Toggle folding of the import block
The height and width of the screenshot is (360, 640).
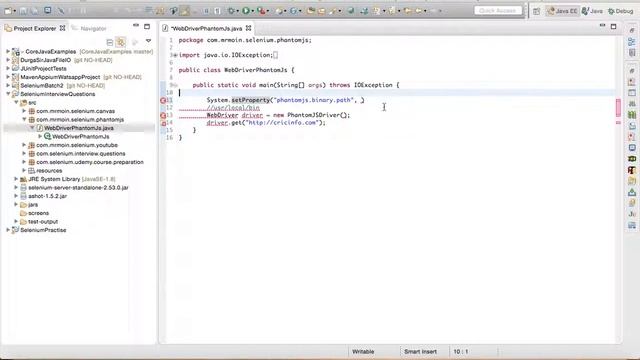tap(175, 55)
